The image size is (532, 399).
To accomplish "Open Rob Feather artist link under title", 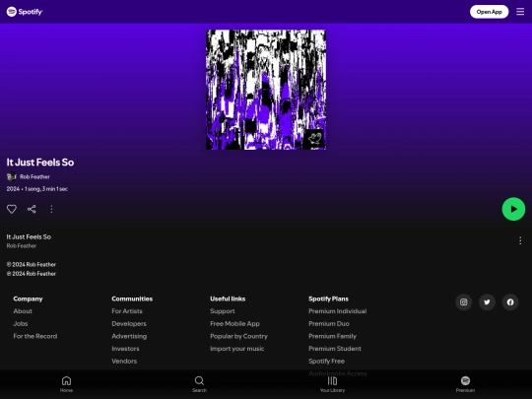I will (34, 176).
